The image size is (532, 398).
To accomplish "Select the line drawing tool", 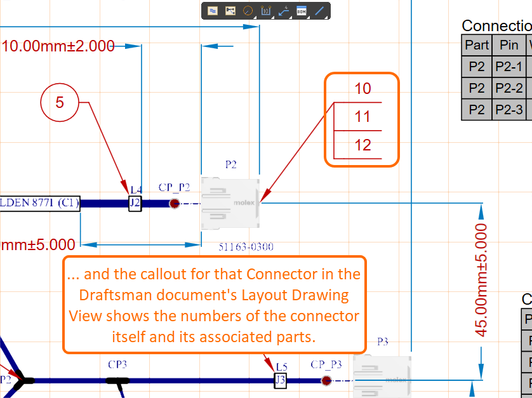I will [x=319, y=11].
